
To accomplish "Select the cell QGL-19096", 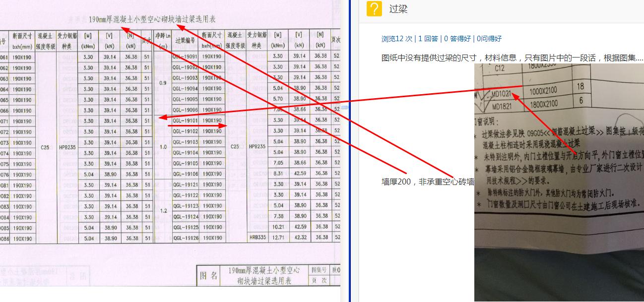I will point(185,110).
